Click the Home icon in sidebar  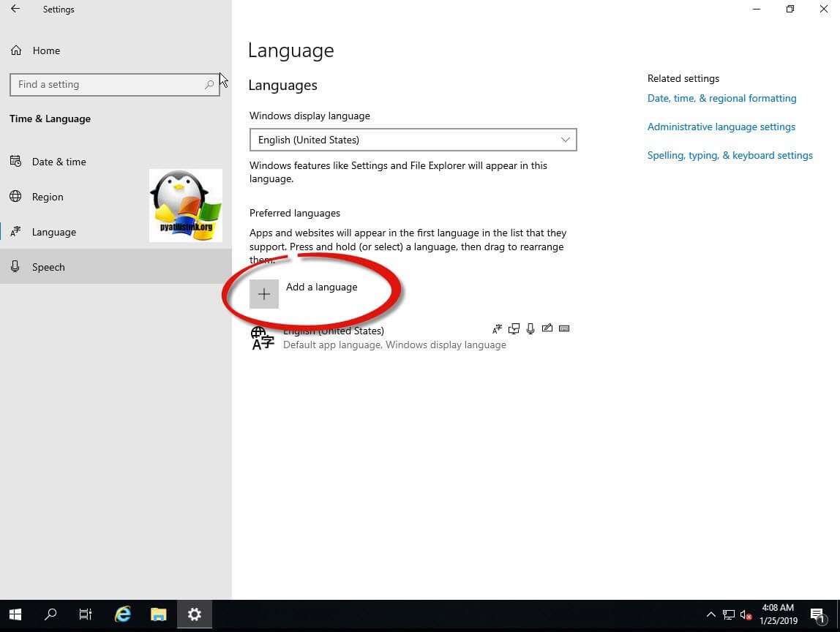[15, 50]
